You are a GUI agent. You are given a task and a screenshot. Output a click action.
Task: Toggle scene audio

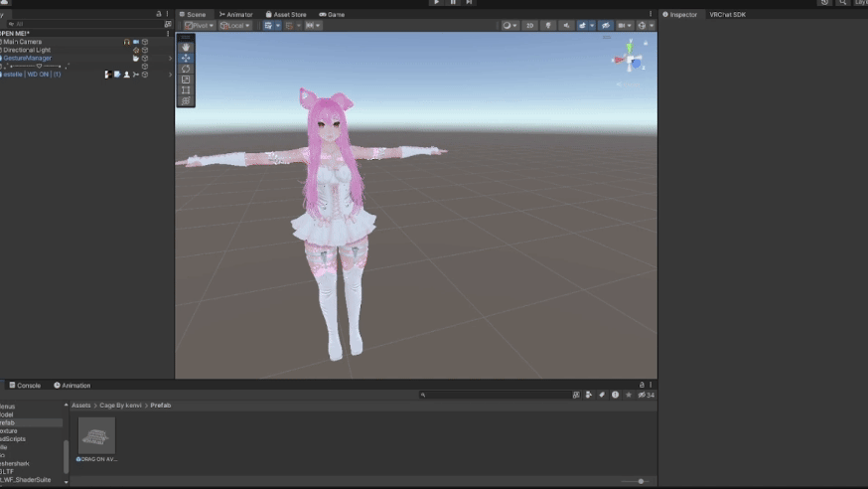point(566,26)
